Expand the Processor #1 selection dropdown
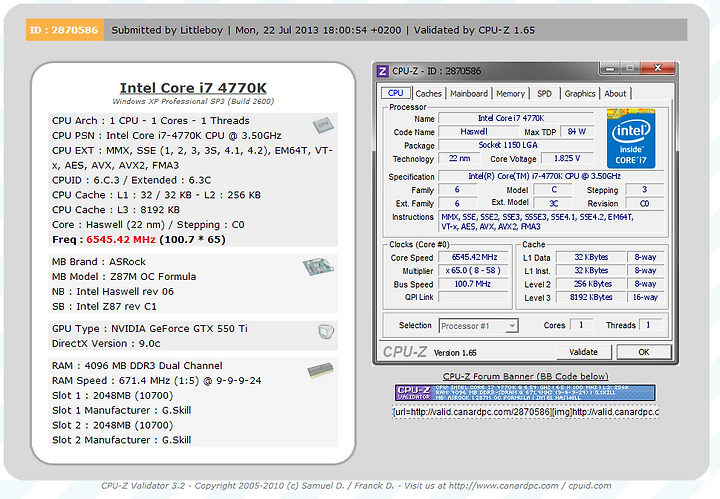720x499 pixels. click(x=512, y=326)
